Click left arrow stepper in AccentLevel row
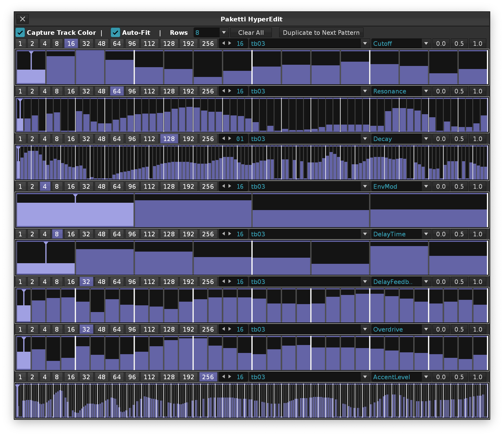504x436 pixels. [x=224, y=377]
